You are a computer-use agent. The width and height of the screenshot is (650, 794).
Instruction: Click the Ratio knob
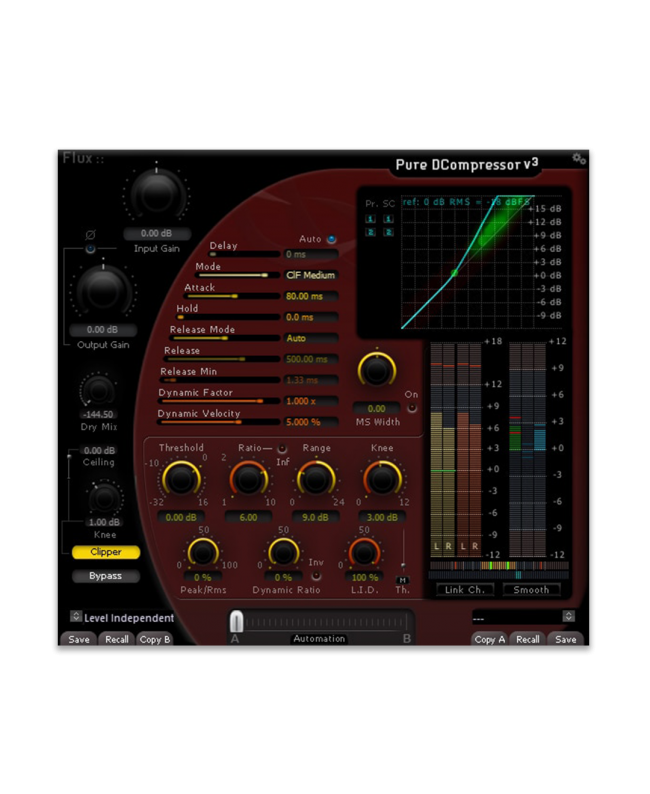[248, 480]
